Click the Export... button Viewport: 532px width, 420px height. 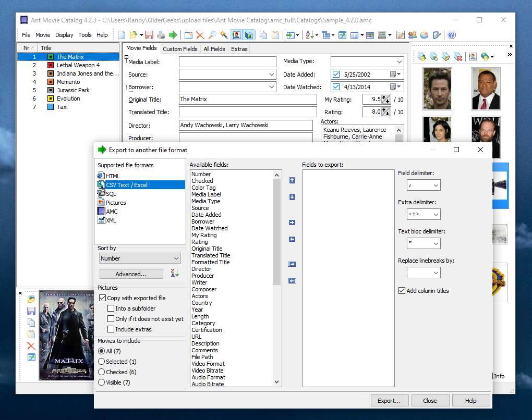click(x=389, y=401)
